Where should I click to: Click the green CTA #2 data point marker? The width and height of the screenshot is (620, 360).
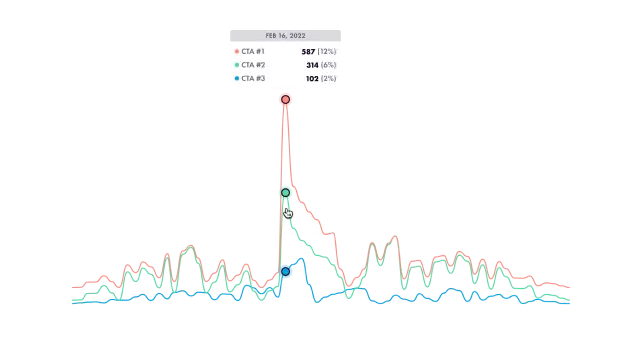click(x=285, y=193)
